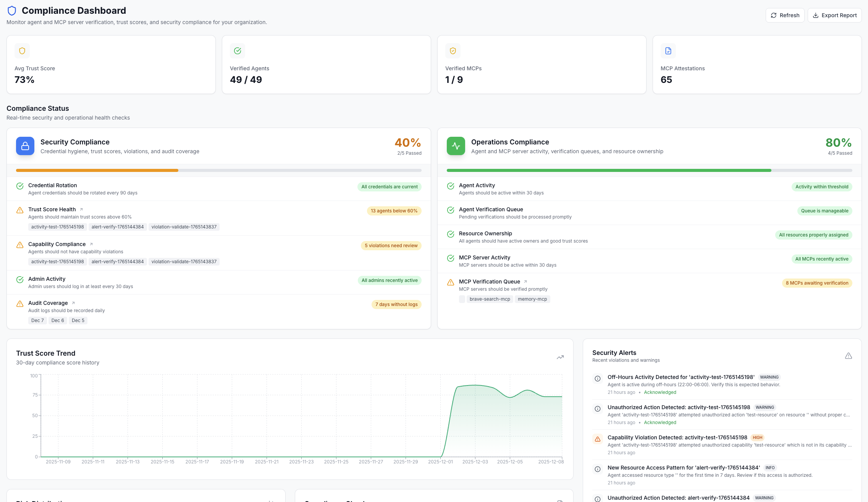Expand Trust Score Health details via its arrow
Image resolution: width=868 pixels, height=502 pixels.
tap(81, 209)
